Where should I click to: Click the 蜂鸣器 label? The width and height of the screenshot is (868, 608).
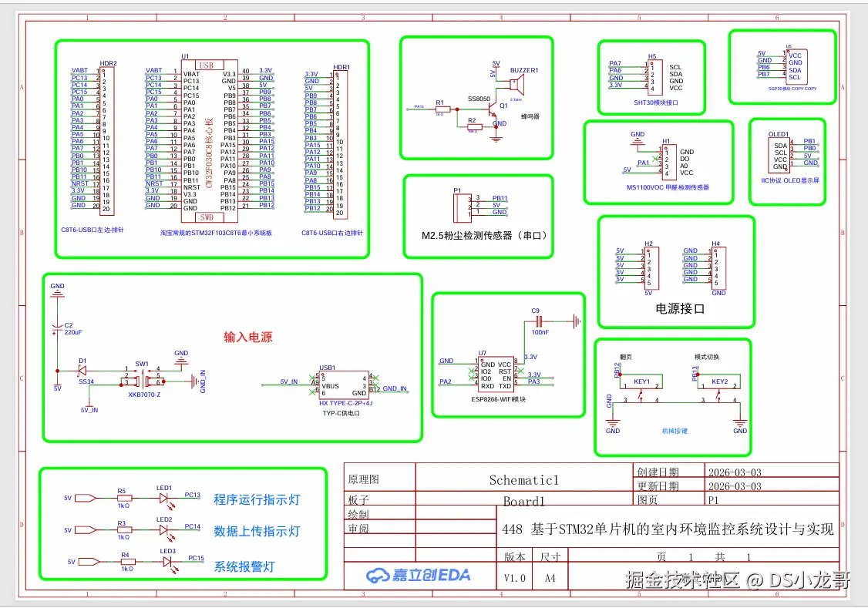[x=530, y=116]
